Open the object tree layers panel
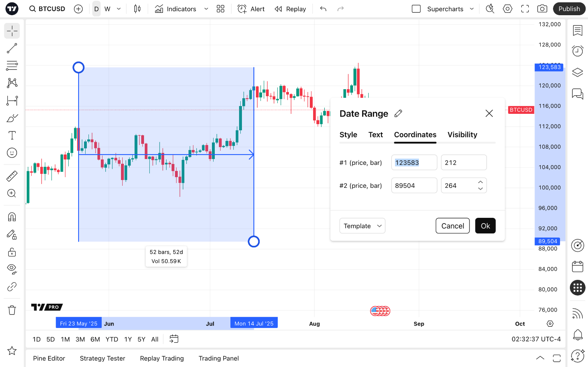The height and width of the screenshot is (367, 588). 578,72
